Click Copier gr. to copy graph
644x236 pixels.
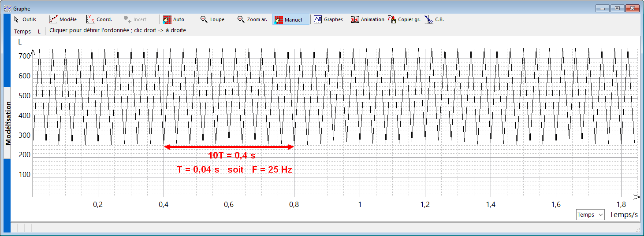[404, 19]
